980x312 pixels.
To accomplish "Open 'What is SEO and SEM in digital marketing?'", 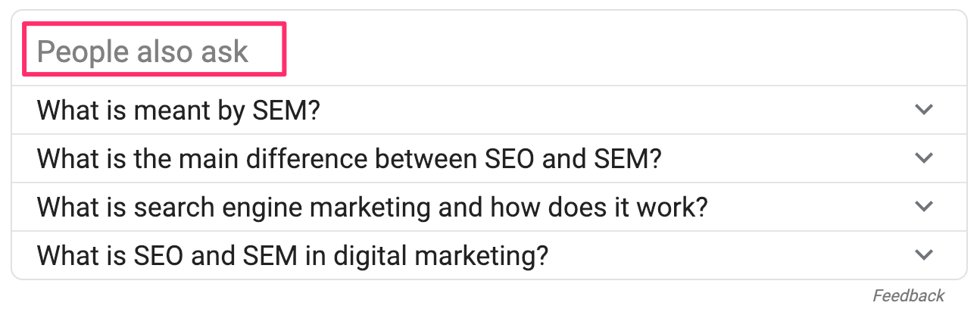I will click(292, 255).
